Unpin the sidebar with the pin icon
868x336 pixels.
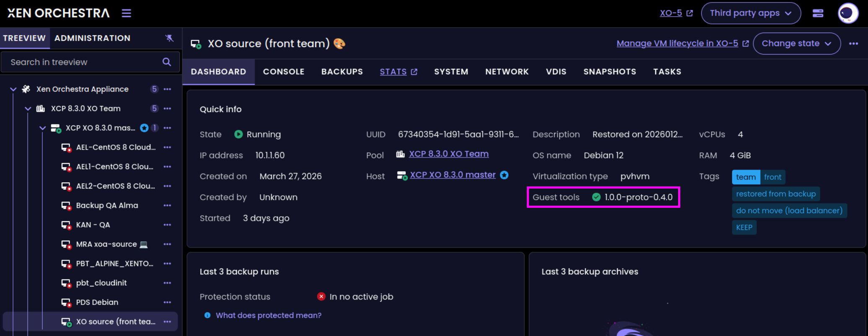[169, 38]
